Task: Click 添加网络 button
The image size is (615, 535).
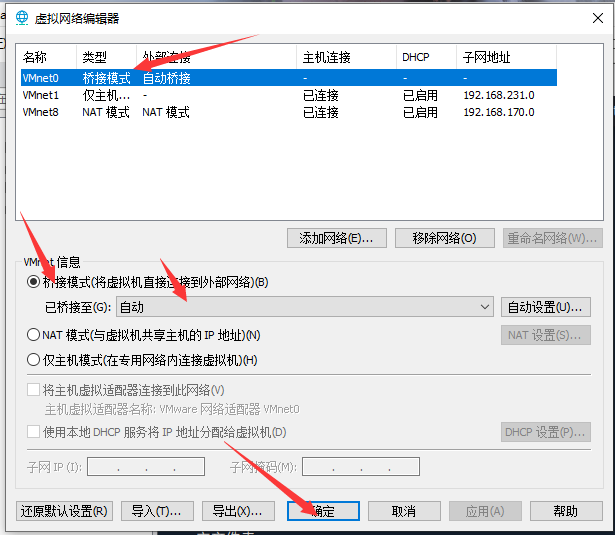Action: [336, 238]
